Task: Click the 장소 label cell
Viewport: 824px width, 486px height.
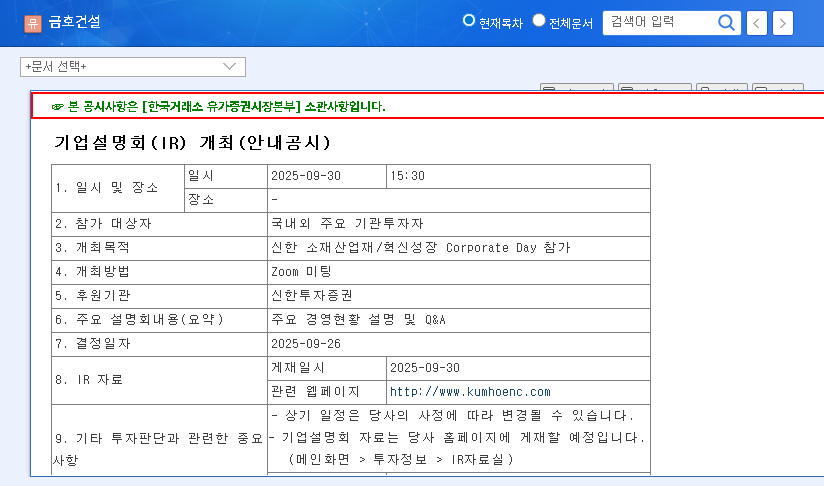Action: tap(226, 200)
